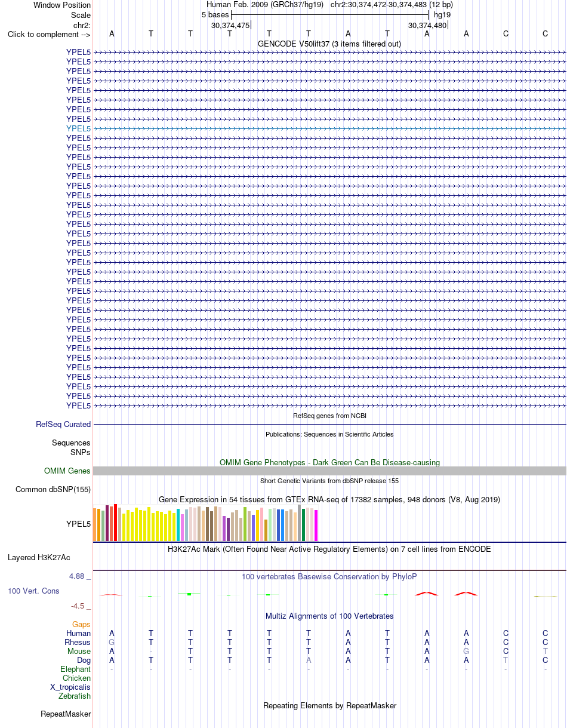Image resolution: width=567 pixels, height=728 pixels.
Task: Click the 'X_tropicalis' species label
Action: pos(70,687)
